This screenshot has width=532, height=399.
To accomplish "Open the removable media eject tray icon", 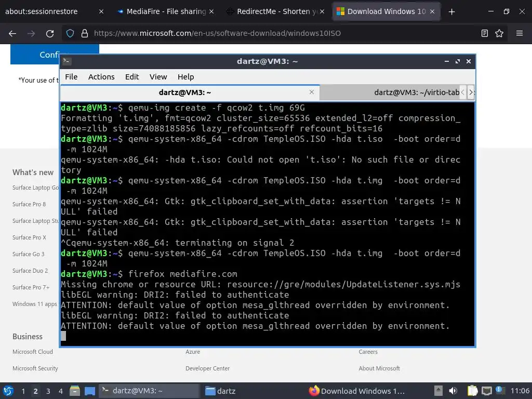I will tap(438, 391).
